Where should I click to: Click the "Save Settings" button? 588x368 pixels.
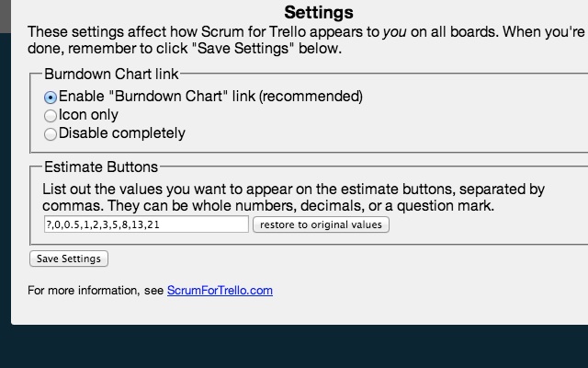[x=69, y=259]
